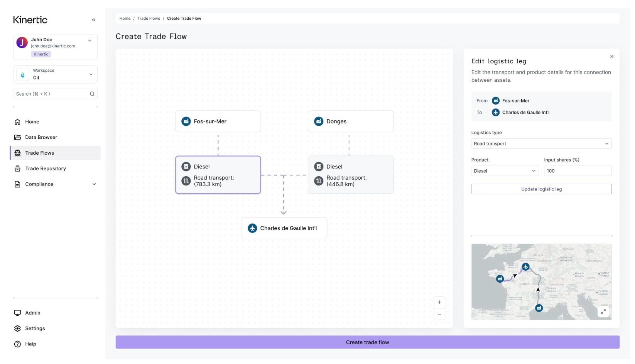This screenshot has width=635, height=364.
Task: Select the Diesel leg with 446.8 km
Action: click(351, 175)
